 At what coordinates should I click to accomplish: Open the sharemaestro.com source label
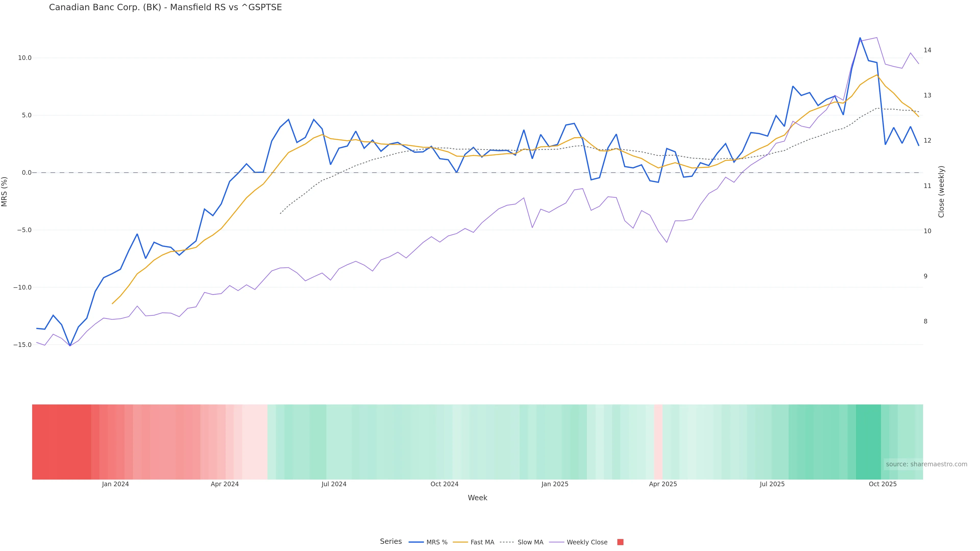coord(926,464)
